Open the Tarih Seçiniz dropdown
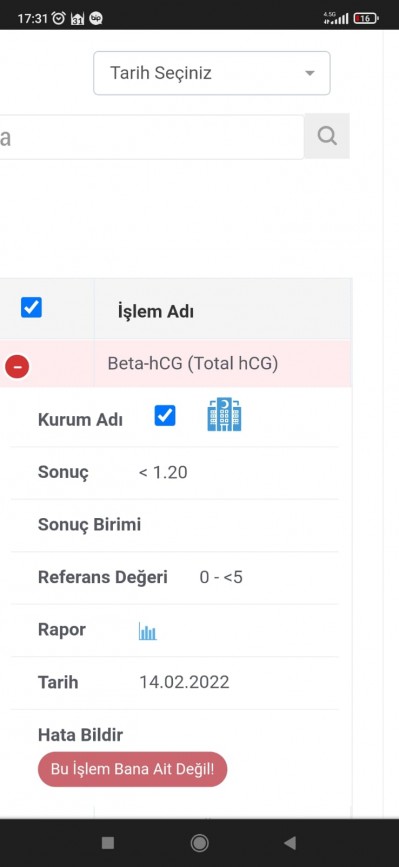Viewport: 399px width, 867px height. tap(212, 73)
